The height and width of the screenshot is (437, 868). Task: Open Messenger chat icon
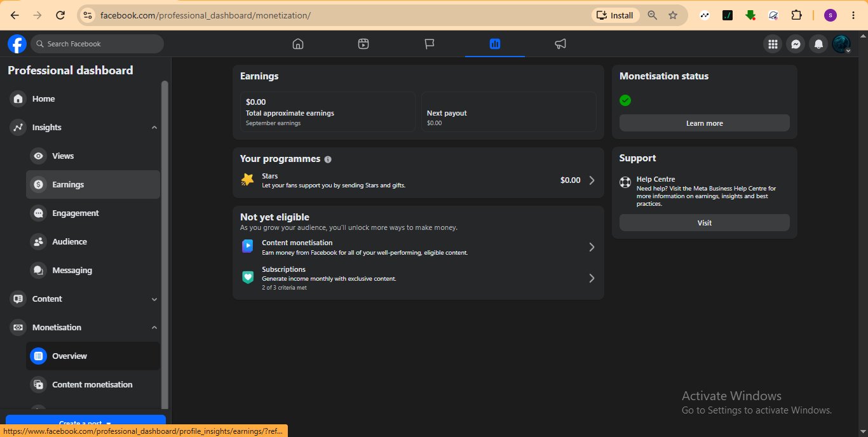pos(796,44)
